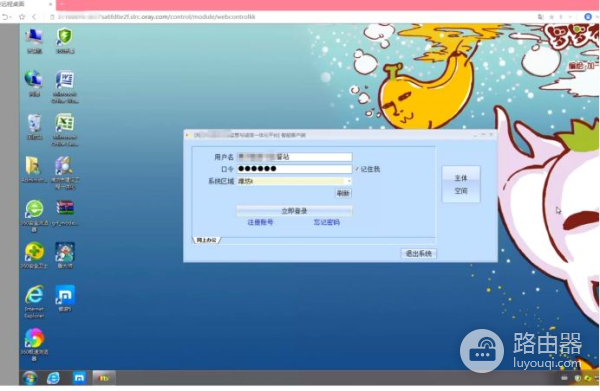Select the active login client taskbar button
The width and height of the screenshot is (600, 391).
(104, 378)
